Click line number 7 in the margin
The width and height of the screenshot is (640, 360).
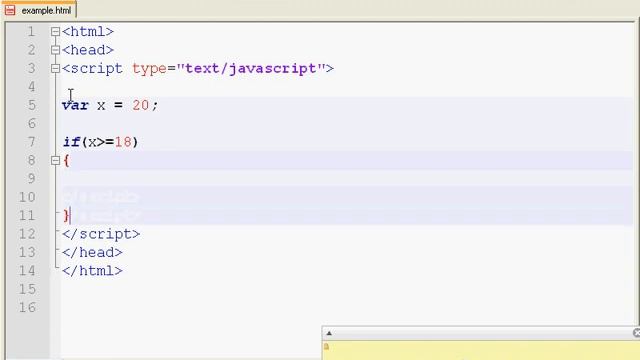pos(32,142)
